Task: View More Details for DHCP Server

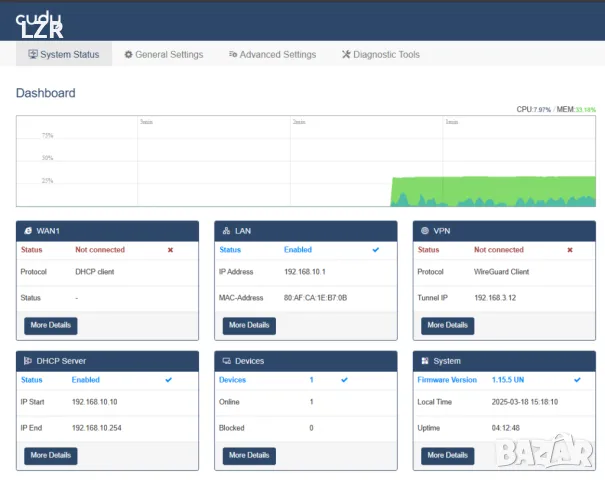Action: [51, 455]
